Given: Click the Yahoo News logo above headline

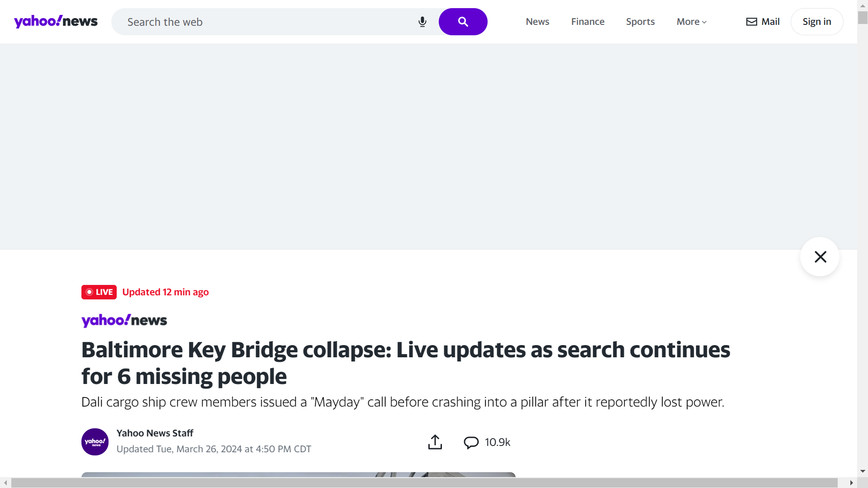Looking at the screenshot, I should [x=124, y=320].
